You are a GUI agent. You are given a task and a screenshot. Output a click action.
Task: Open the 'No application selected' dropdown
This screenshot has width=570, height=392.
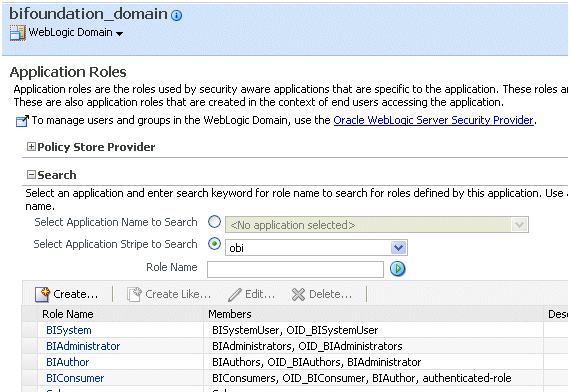tap(377, 225)
